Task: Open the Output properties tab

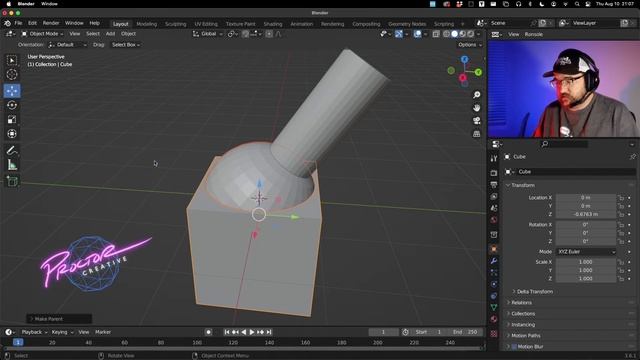Action: tap(494, 185)
